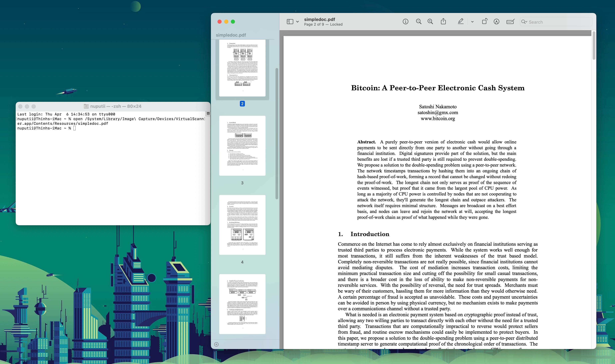Viewport: 615px width, 364px height.
Task: Click the Zoom In magnifier icon
Action: click(x=430, y=22)
